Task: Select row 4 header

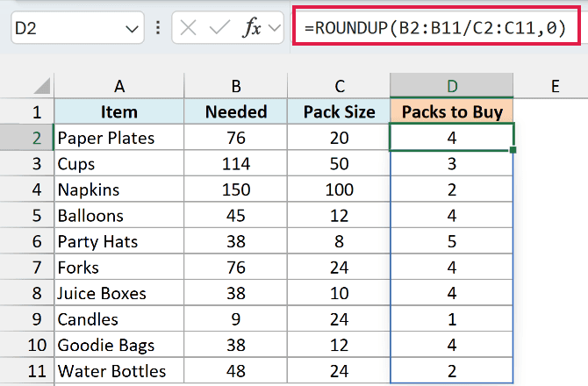Action: pyautogui.click(x=27, y=189)
